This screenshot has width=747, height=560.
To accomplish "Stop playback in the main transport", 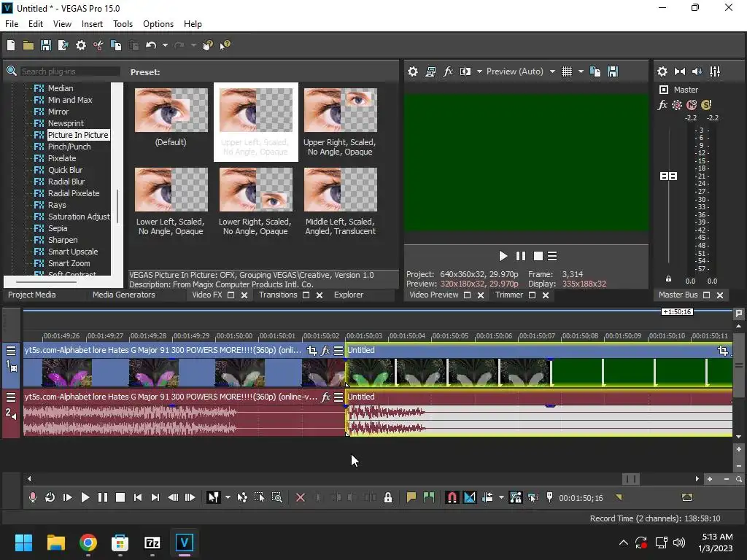I will (x=120, y=497).
